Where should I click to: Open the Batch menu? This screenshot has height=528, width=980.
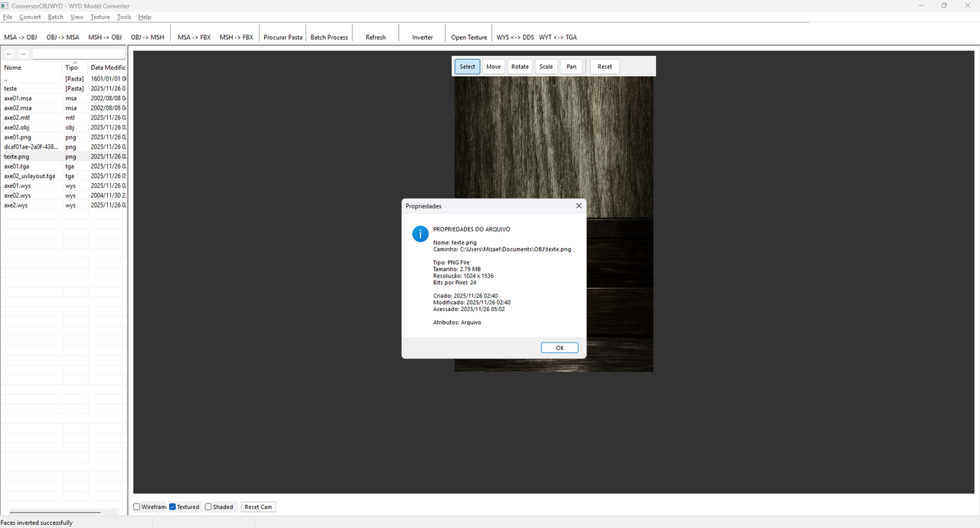coord(55,17)
